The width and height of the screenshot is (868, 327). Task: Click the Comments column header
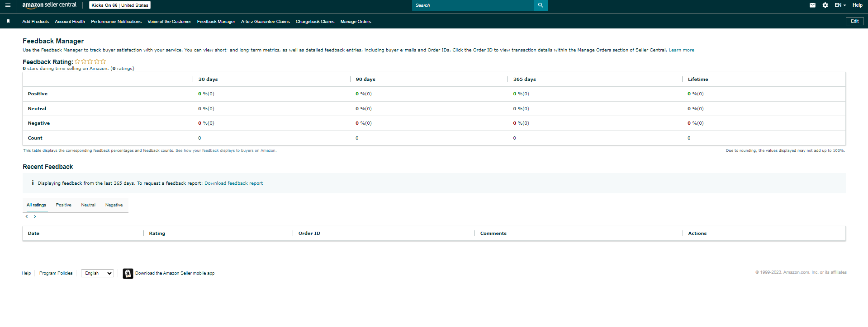click(493, 234)
